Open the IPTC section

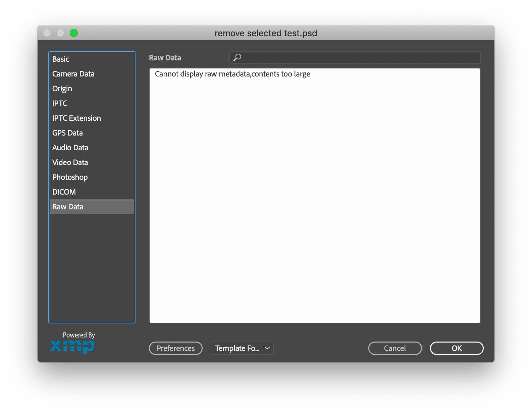coord(92,103)
